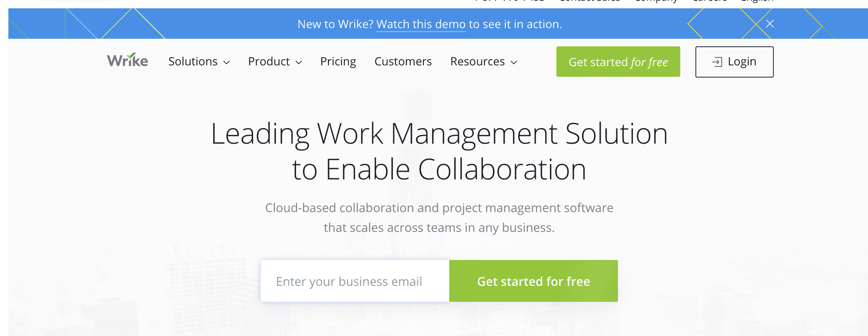Expand the Product menu
Viewport: 868px width, 336px height.
pos(275,62)
